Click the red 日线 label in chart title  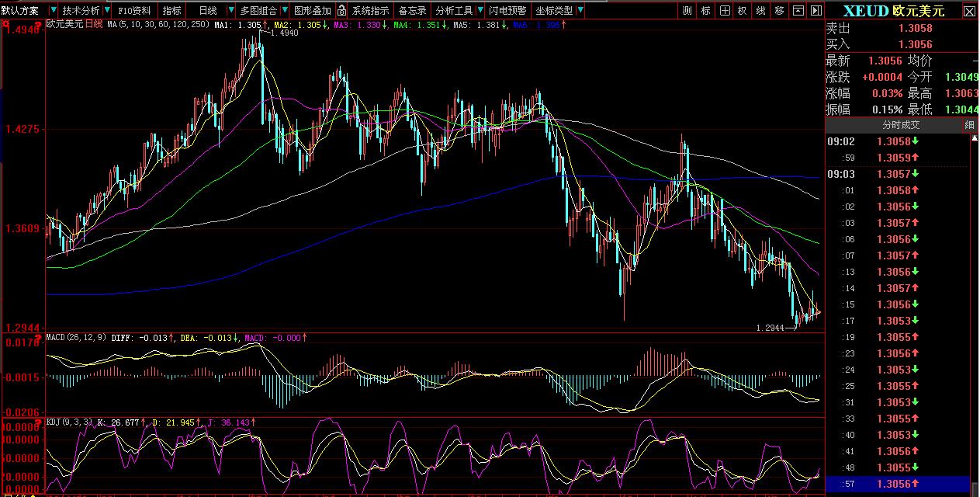pyautogui.click(x=94, y=24)
